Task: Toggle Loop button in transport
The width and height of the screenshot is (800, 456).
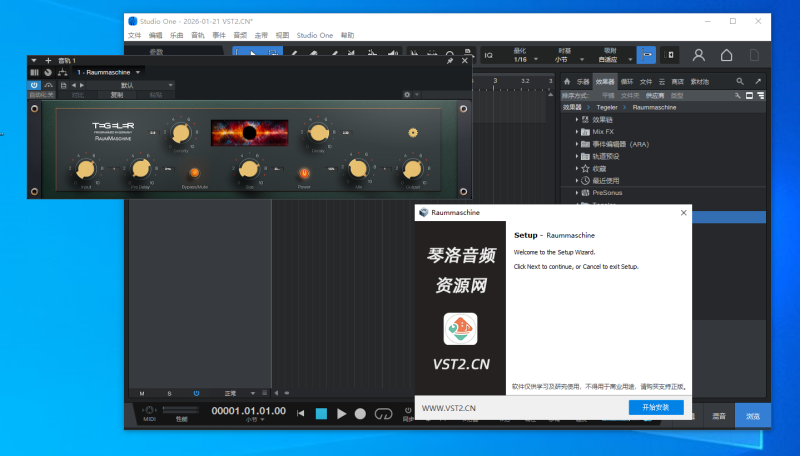Action: [x=383, y=414]
